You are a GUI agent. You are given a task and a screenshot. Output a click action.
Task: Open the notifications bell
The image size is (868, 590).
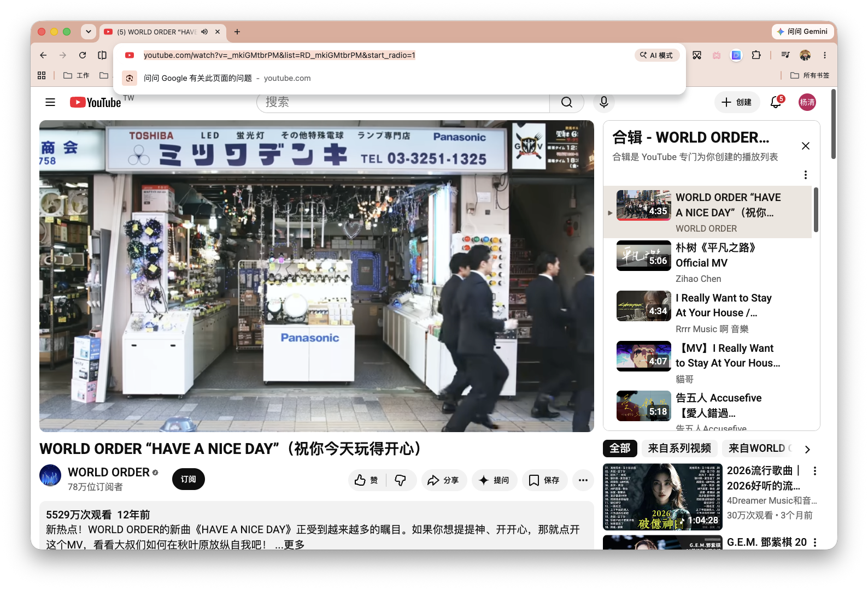(x=776, y=102)
